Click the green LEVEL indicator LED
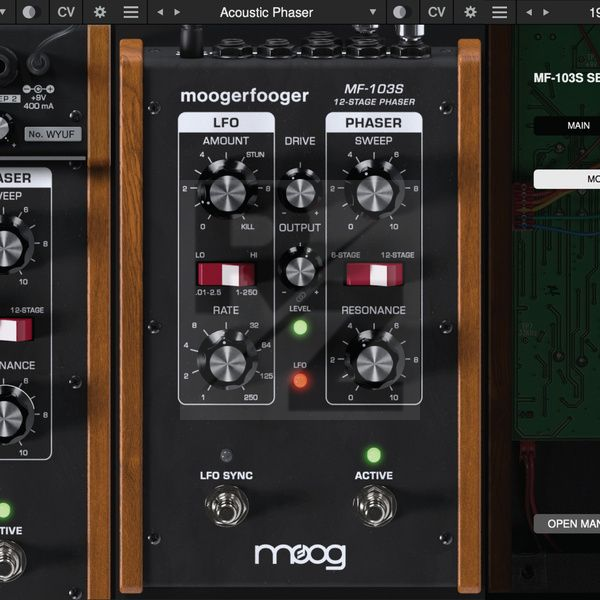Screen dimensions: 600x600 point(300,328)
